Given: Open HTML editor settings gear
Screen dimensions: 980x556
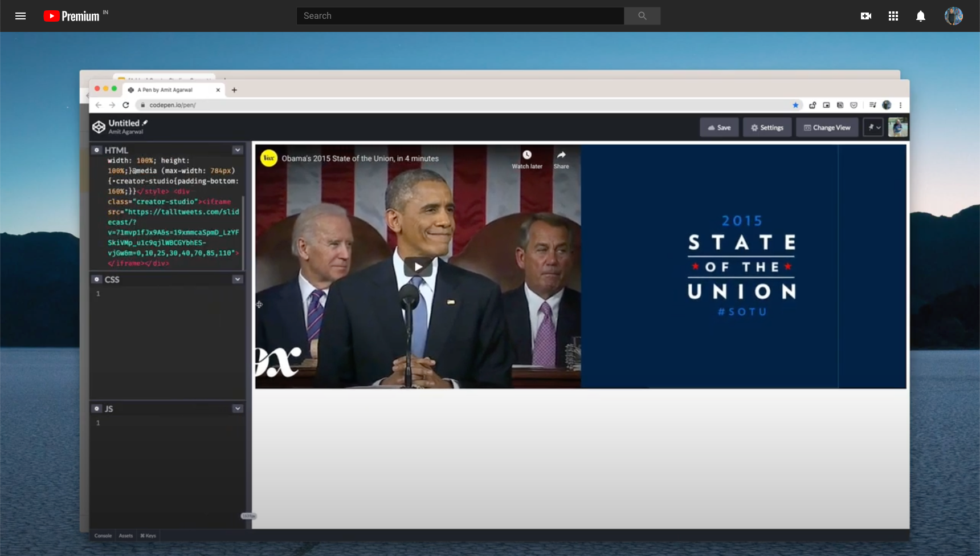Looking at the screenshot, I should 97,150.
